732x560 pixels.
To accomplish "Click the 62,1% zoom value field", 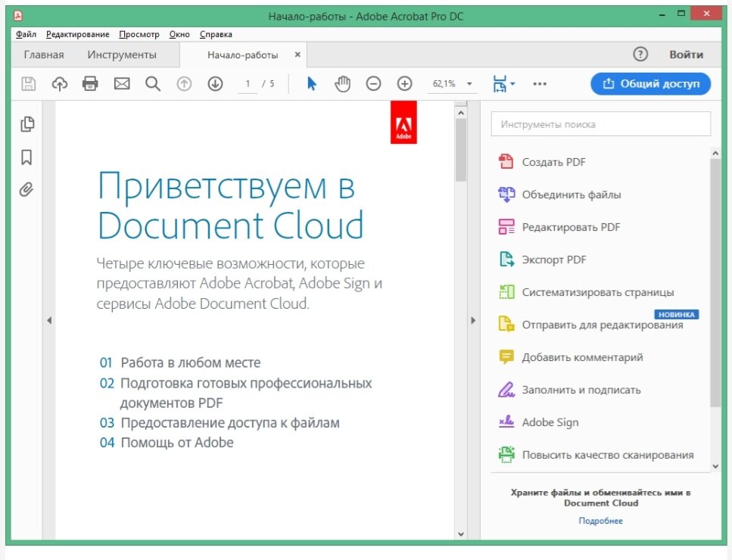I will point(444,84).
